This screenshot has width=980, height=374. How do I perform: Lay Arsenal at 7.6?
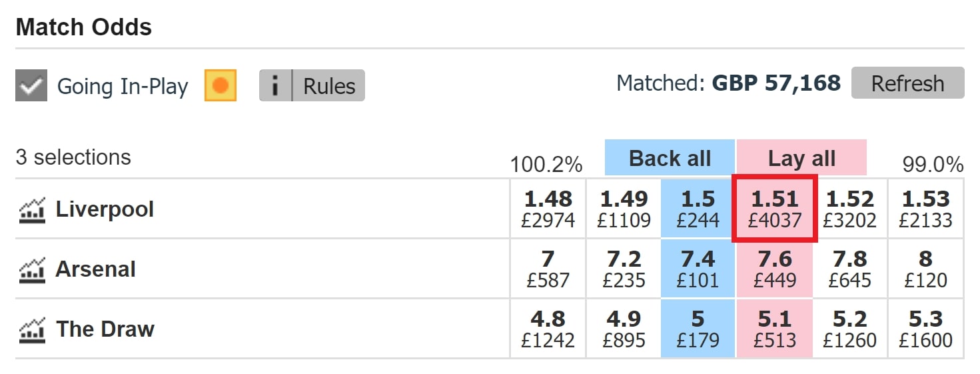pyautogui.click(x=774, y=269)
